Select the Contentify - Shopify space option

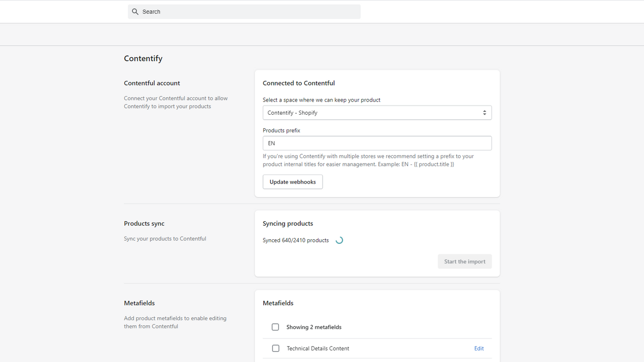(292, 112)
